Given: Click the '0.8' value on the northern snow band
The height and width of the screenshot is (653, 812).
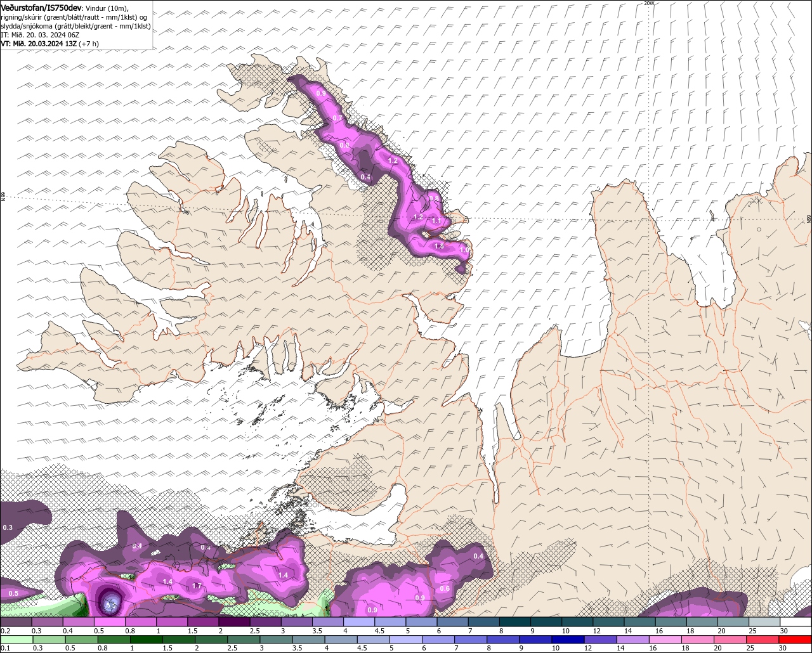Looking at the screenshot, I should tap(344, 145).
